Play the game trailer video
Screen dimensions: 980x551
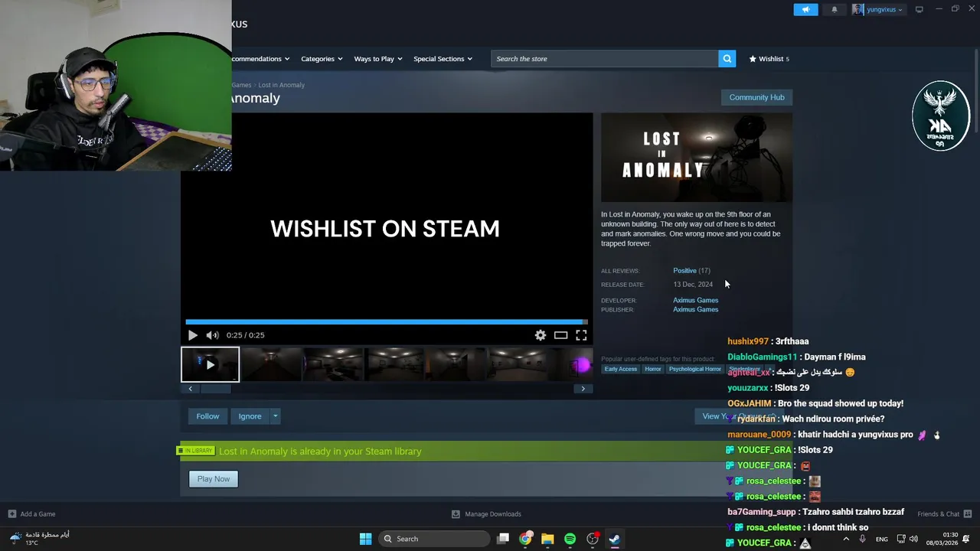[x=192, y=335]
